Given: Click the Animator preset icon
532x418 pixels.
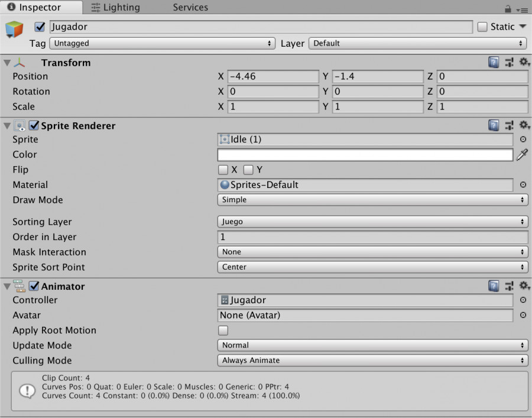Looking at the screenshot, I should pyautogui.click(x=510, y=286).
